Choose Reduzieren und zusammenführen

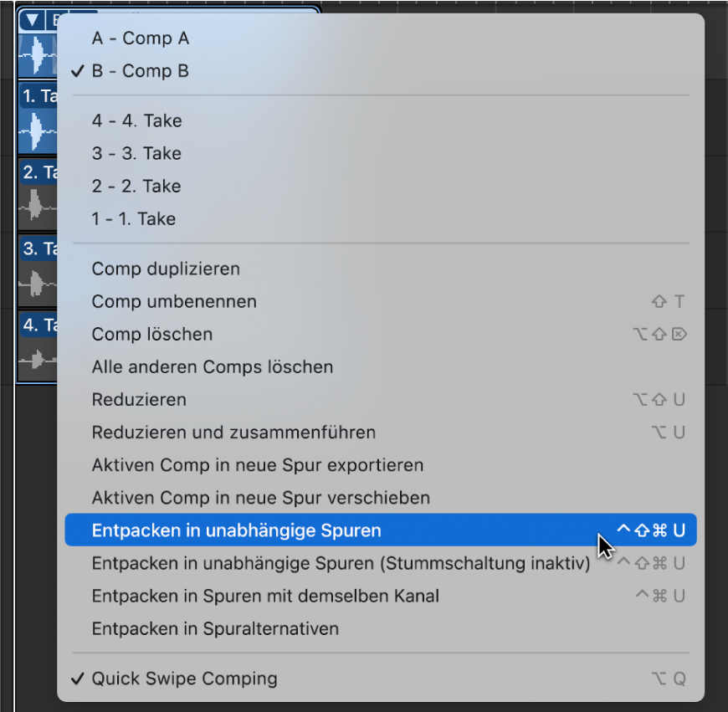point(233,432)
